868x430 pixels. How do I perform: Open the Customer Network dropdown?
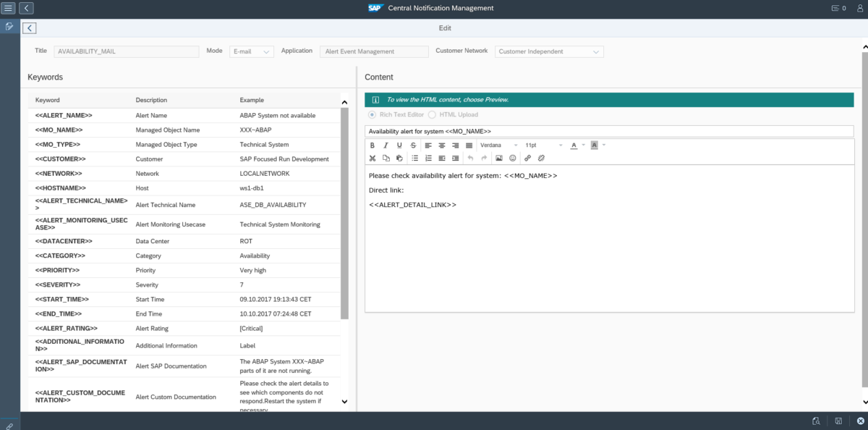[548, 51]
